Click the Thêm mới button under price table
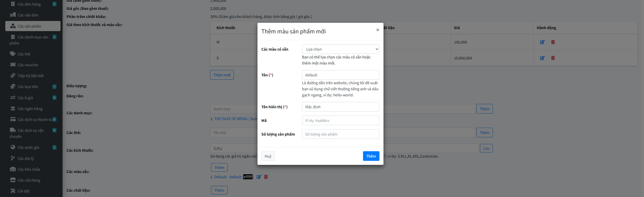The height and width of the screenshot is (197, 644). click(x=222, y=75)
